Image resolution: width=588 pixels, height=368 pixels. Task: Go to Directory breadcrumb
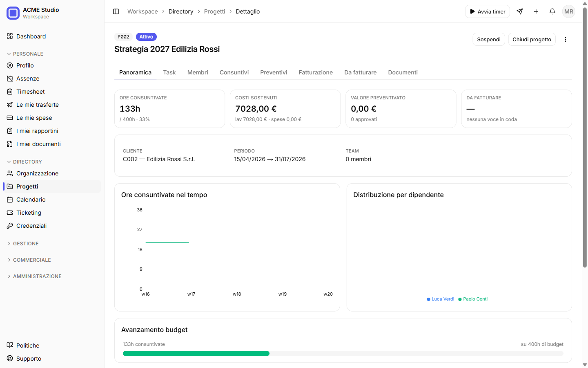(x=181, y=11)
